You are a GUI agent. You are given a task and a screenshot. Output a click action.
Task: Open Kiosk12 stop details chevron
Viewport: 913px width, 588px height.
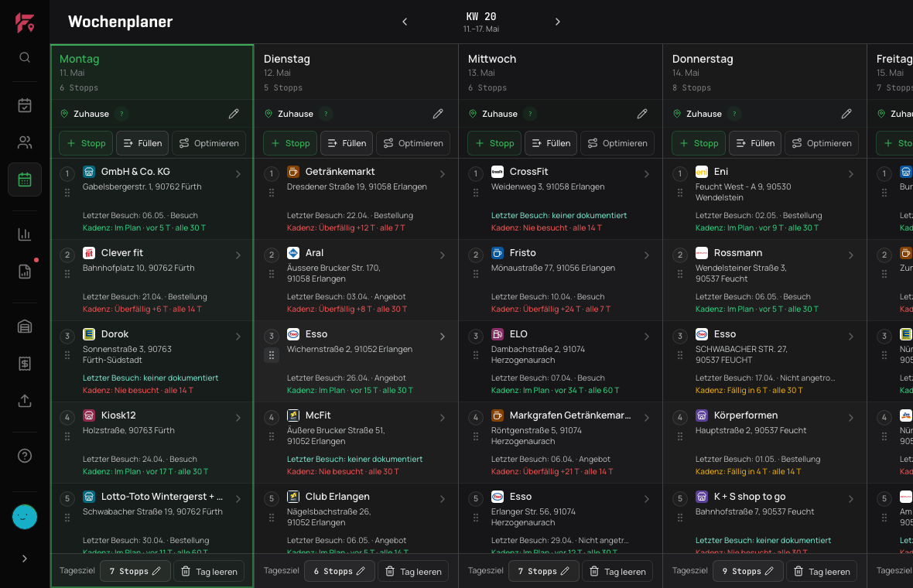[x=238, y=418]
